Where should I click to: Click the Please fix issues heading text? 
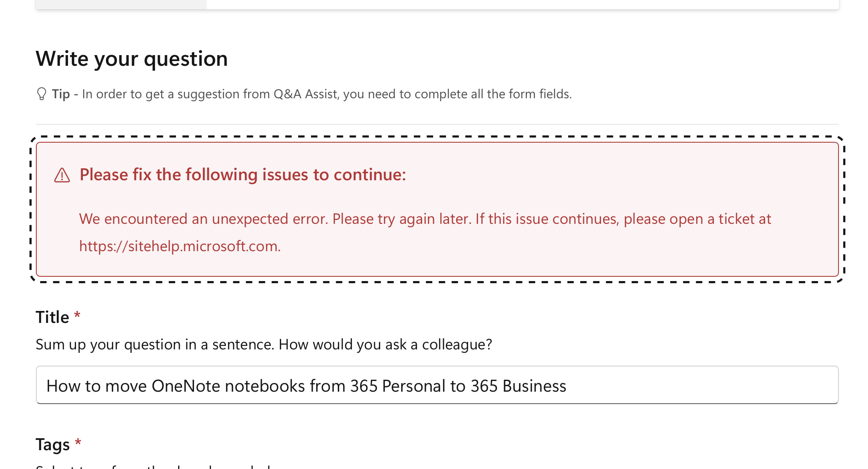tap(243, 175)
